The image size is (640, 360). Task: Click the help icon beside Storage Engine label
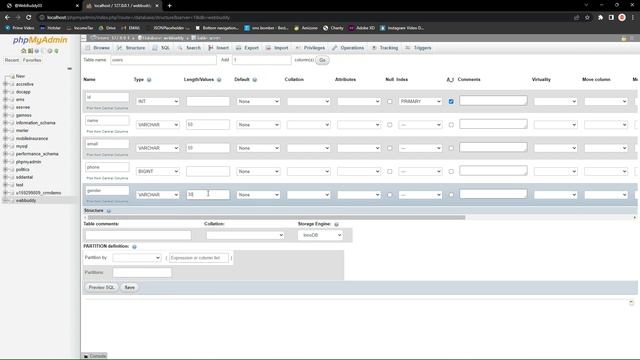click(336, 224)
